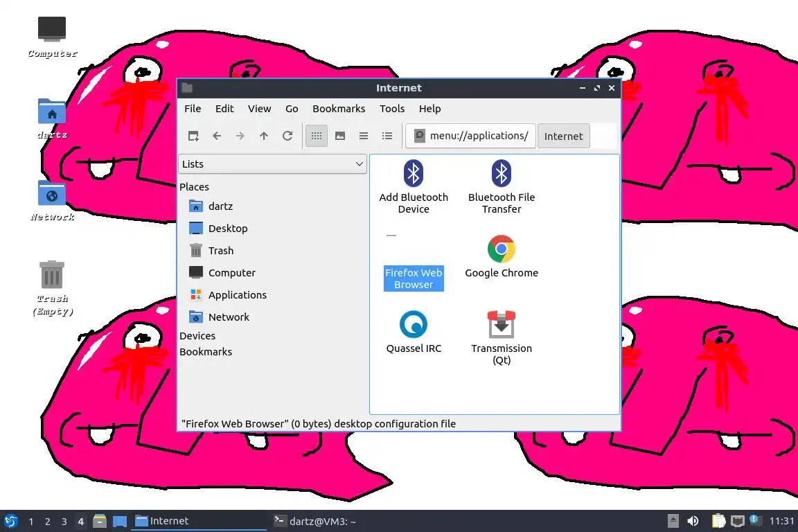Switch to virtual desktop 3
The image size is (798, 532).
coord(64,522)
